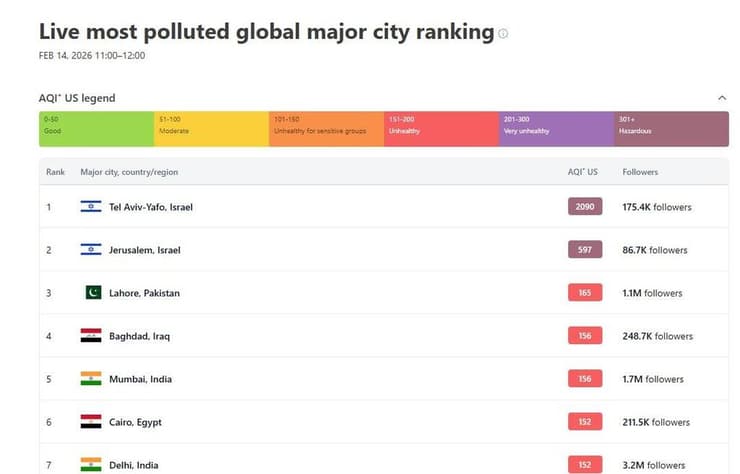Click the AQI US column header
This screenshot has height=474, width=740.
click(x=583, y=172)
